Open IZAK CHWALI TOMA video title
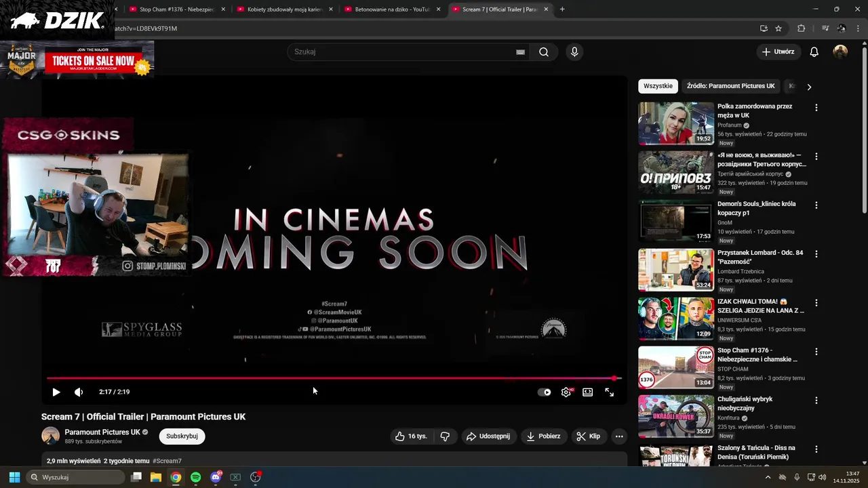This screenshot has height=488, width=868. click(x=761, y=306)
